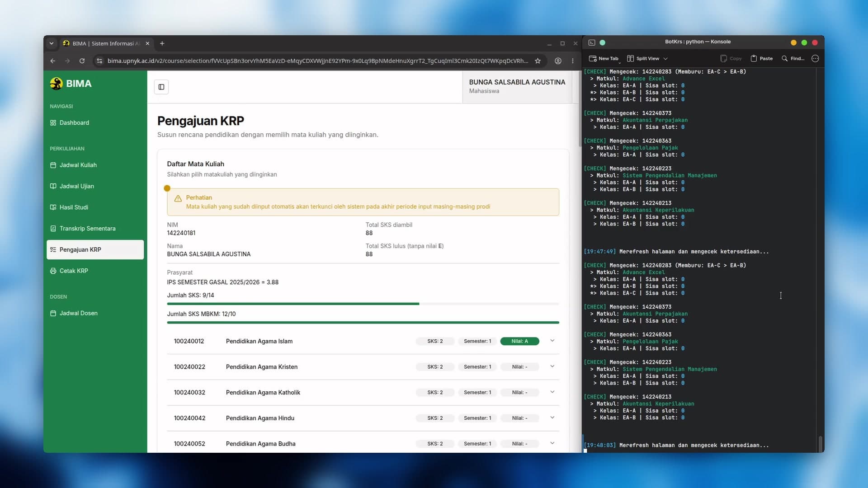Click the BIMA logo
868x488 pixels.
click(71, 84)
